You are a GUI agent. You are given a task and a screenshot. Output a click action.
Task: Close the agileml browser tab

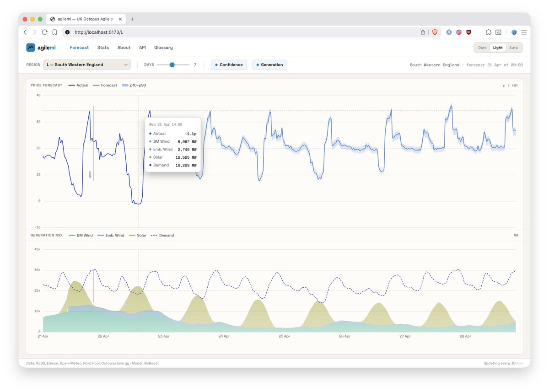(x=121, y=19)
